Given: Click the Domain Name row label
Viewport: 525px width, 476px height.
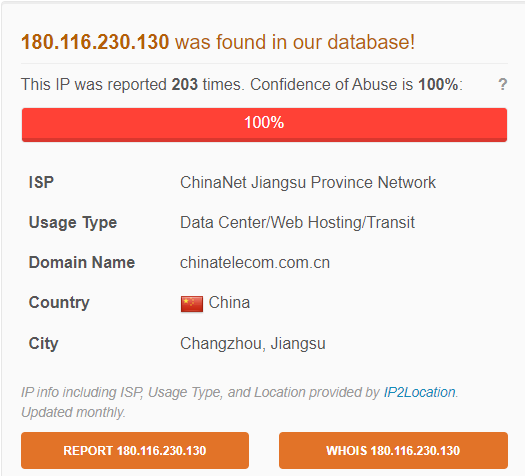Looking at the screenshot, I should coord(82,262).
